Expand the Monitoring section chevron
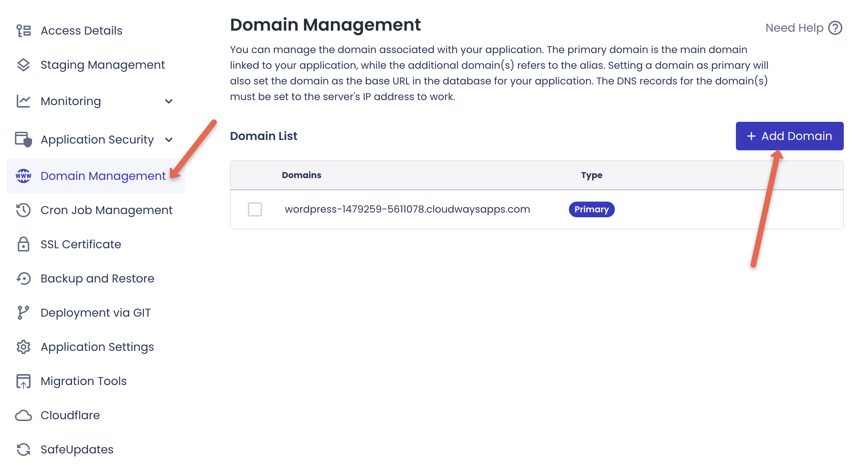 [x=169, y=102]
